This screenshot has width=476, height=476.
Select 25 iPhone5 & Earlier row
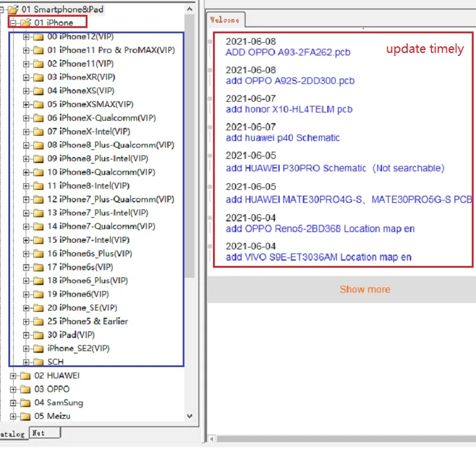(x=87, y=321)
